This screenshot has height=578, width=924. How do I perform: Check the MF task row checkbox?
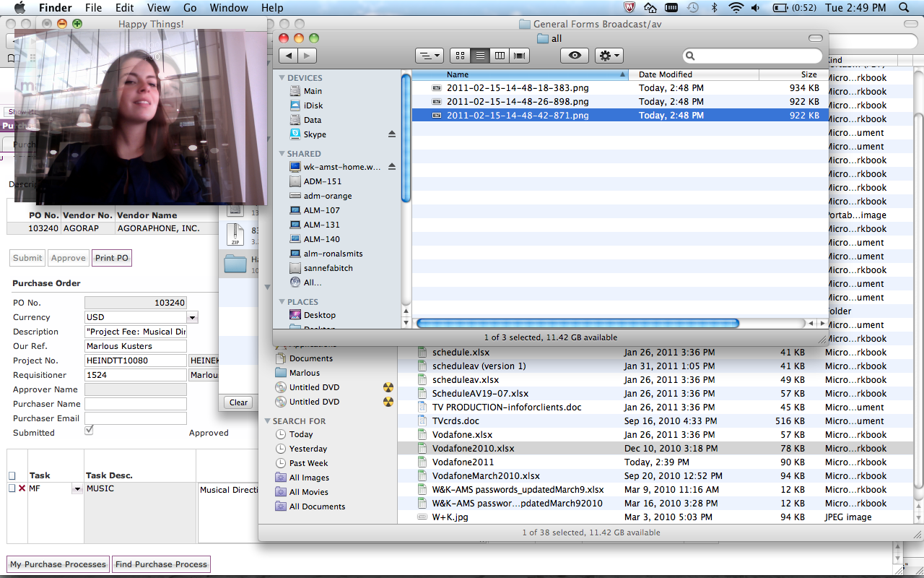(12, 489)
